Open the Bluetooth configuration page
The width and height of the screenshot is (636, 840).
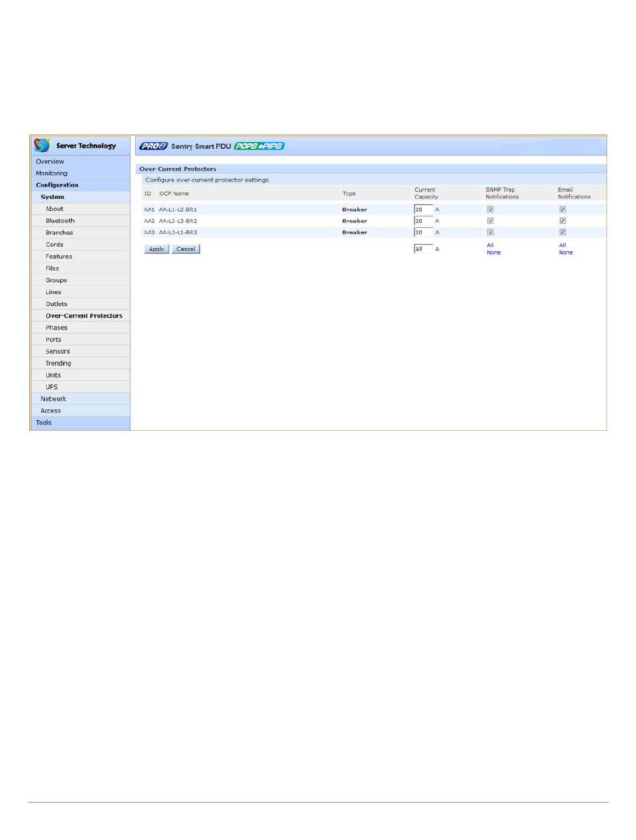60,220
